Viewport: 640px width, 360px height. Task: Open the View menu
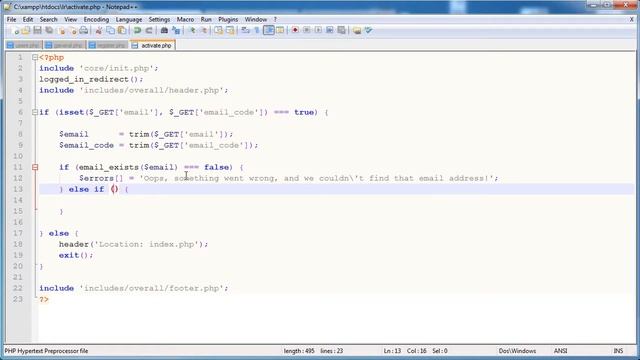(x=70, y=19)
